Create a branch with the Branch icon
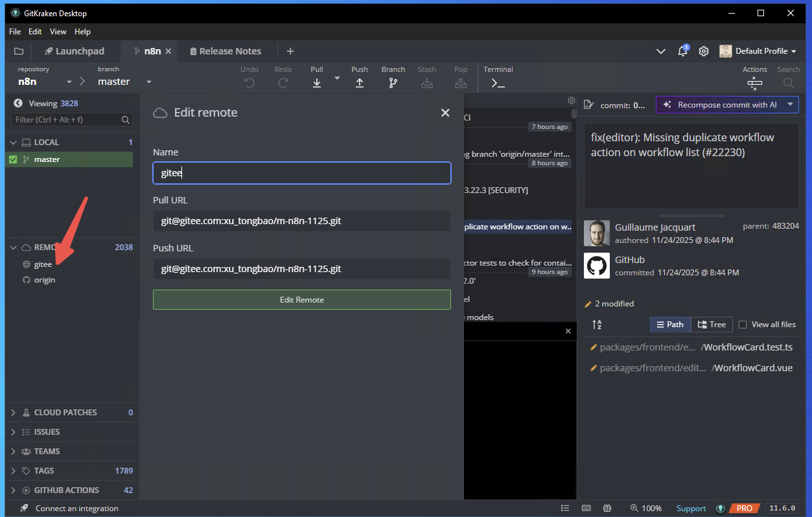 tap(393, 83)
